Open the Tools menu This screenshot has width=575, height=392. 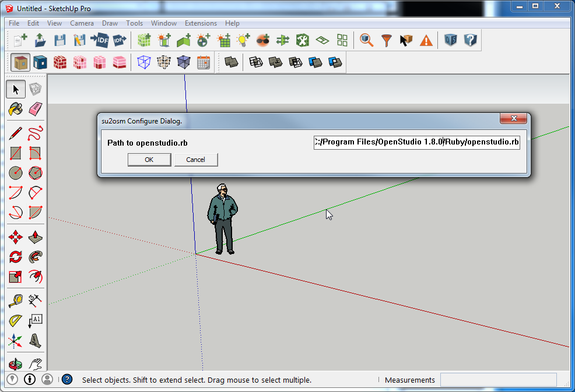pyautogui.click(x=134, y=23)
